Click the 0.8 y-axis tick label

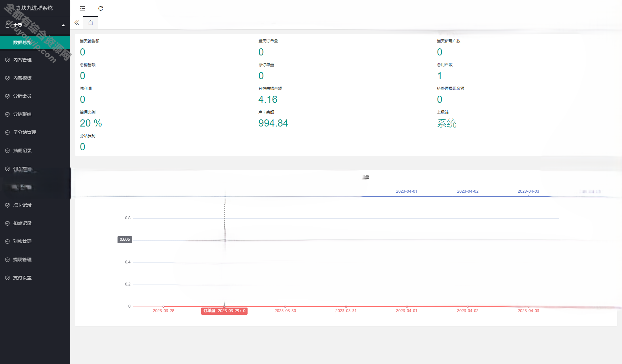(128, 218)
